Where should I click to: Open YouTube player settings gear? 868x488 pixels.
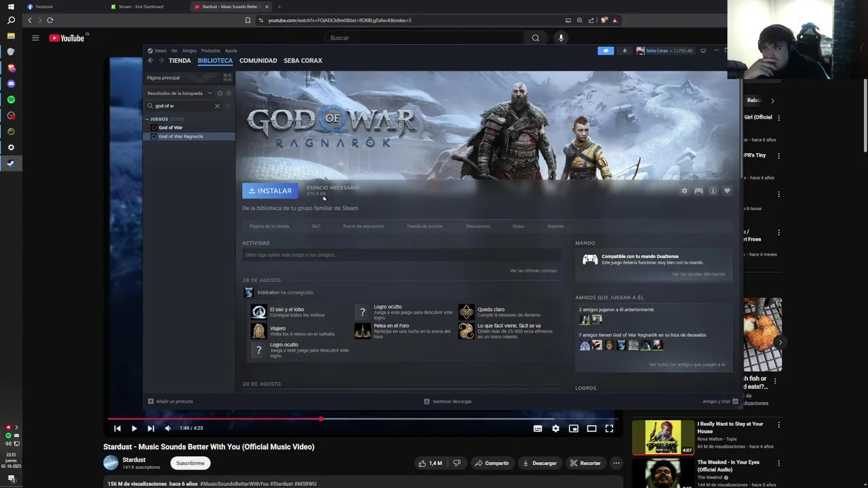tap(555, 428)
